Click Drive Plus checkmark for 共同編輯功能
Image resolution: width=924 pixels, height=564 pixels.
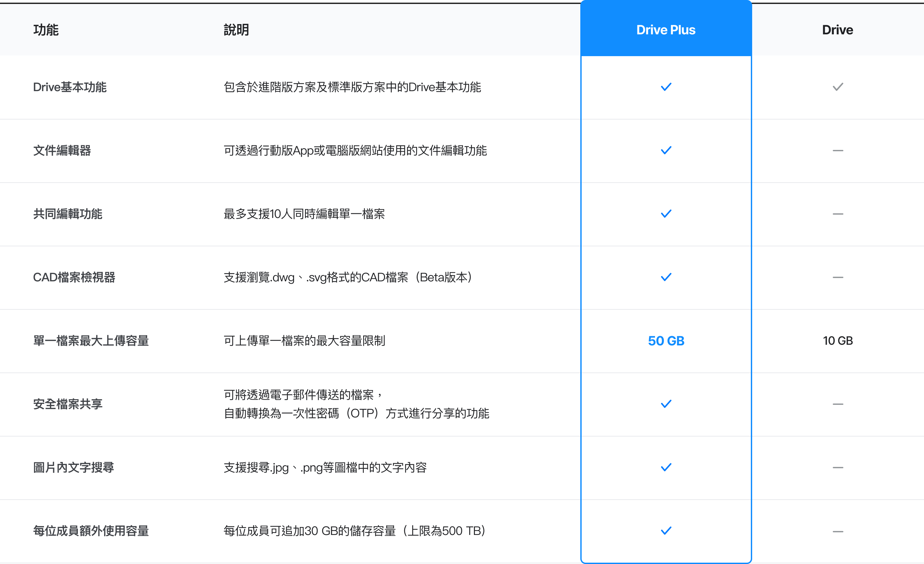[666, 214]
